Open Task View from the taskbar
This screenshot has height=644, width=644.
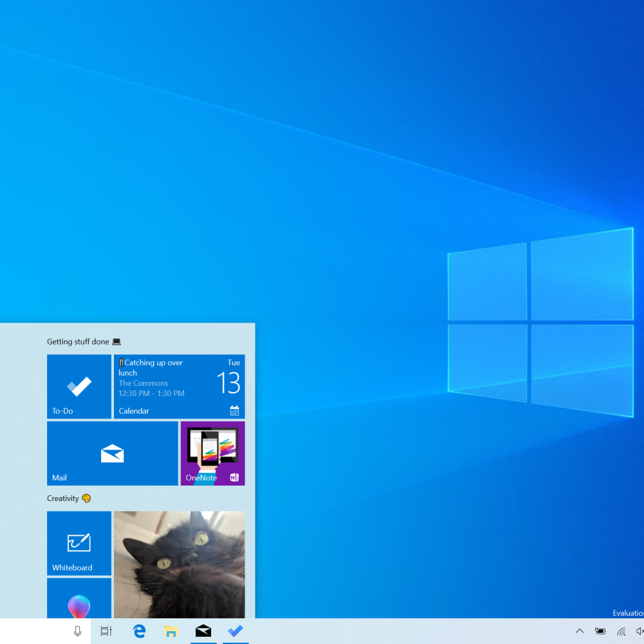(106, 631)
